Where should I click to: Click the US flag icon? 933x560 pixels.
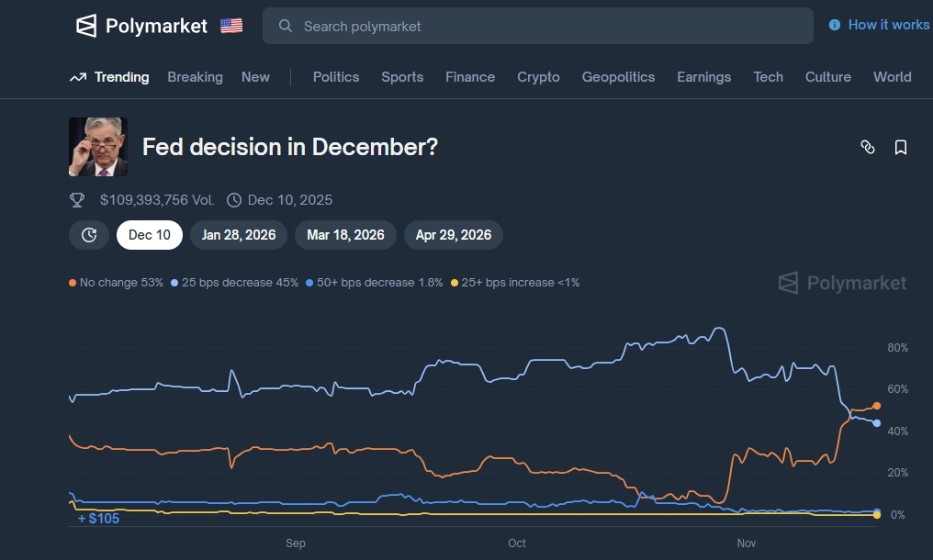[231, 26]
